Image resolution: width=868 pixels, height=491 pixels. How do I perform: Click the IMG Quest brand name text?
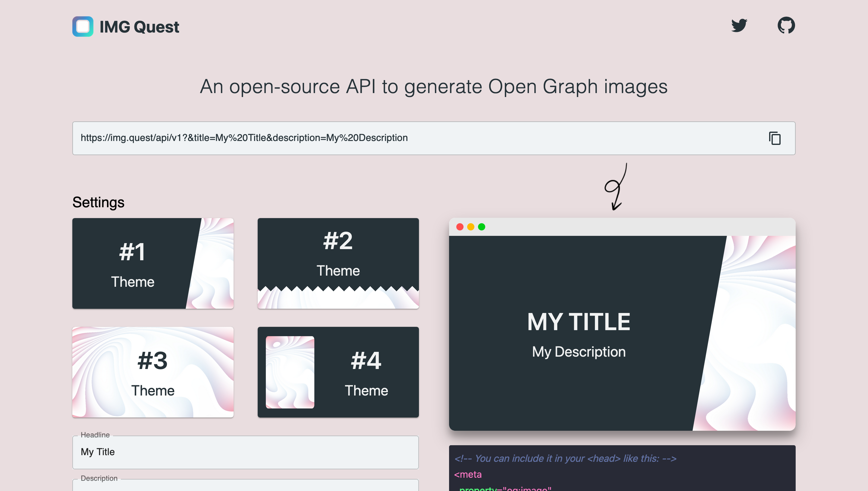click(139, 27)
